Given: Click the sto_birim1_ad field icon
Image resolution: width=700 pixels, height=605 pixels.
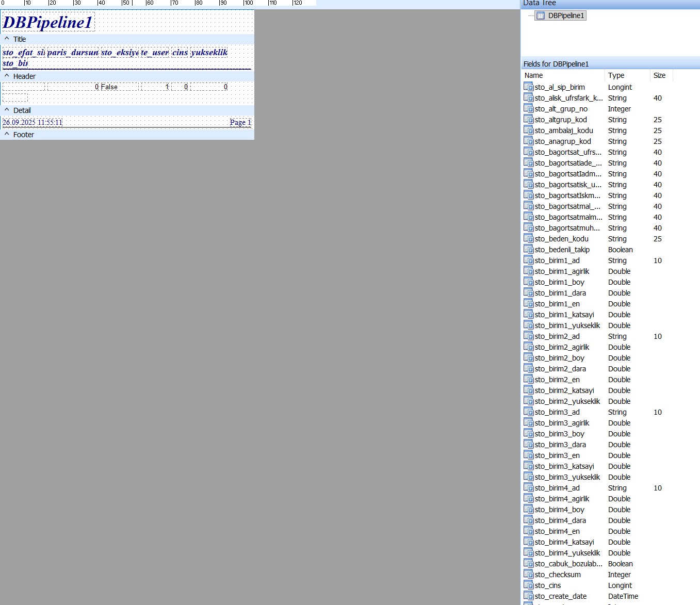Looking at the screenshot, I should click(x=528, y=260).
